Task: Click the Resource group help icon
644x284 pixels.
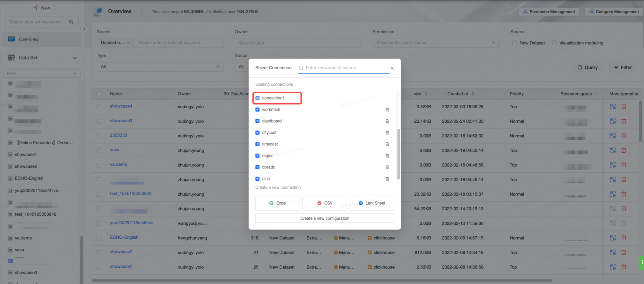Action: (596, 94)
